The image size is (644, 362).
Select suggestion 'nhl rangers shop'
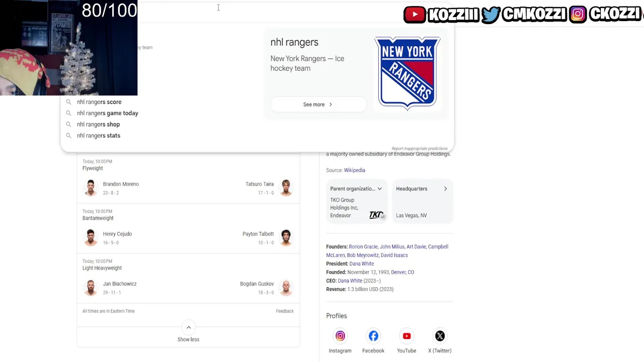tap(99, 124)
